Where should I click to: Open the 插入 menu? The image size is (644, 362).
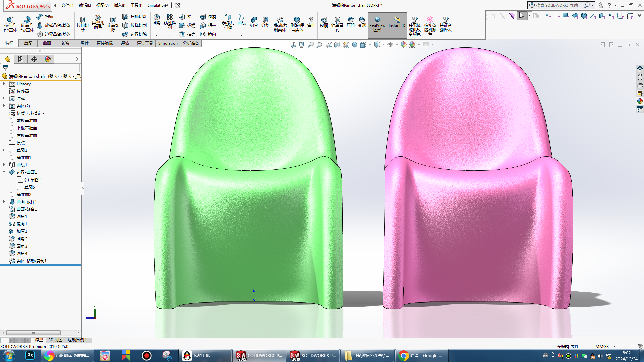click(119, 5)
